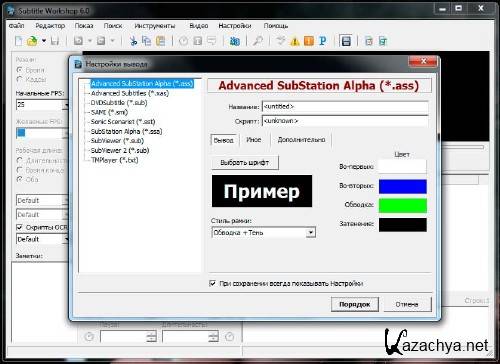The height and width of the screenshot is (364, 500).
Task: Select the Оба radio button
Action: [20, 179]
